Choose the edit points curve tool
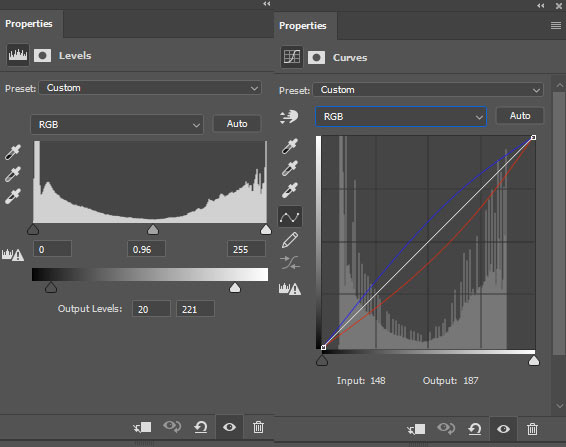566x447 pixels. tap(290, 217)
